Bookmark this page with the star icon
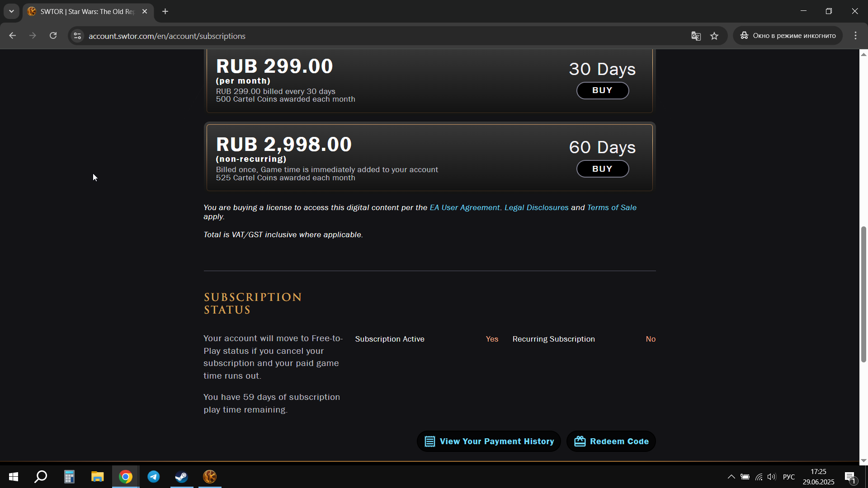The width and height of the screenshot is (868, 488). click(714, 36)
